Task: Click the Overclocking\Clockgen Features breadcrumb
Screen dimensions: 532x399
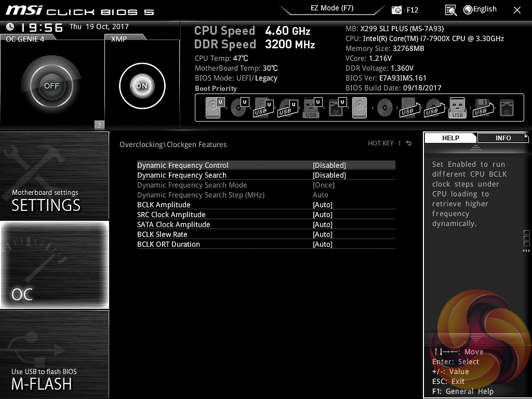Action: click(x=172, y=144)
